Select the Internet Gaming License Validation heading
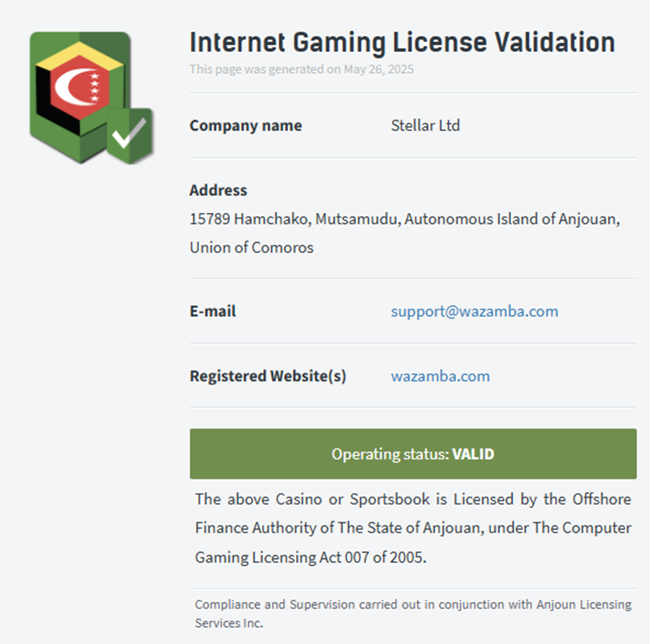 coord(402,42)
